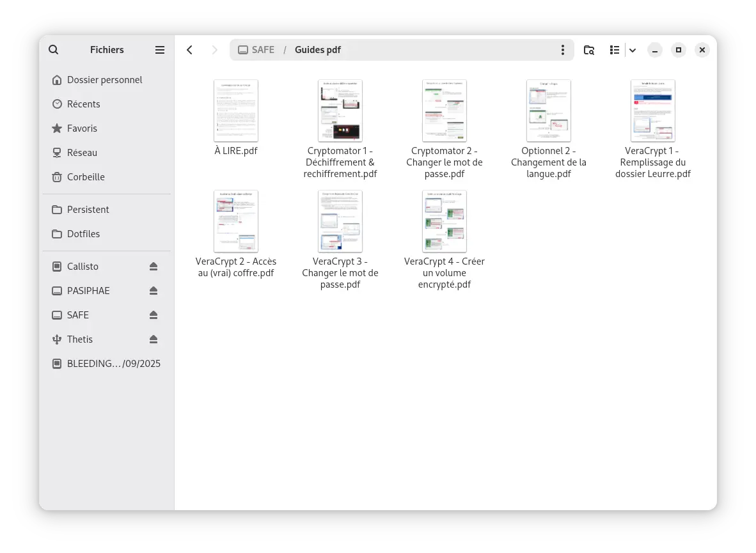Expand the view options chevron
Image resolution: width=756 pixels, height=553 pixels.
click(633, 50)
